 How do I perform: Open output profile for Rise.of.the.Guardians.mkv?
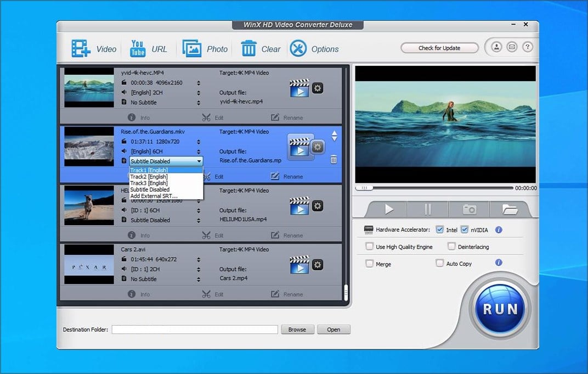299,147
